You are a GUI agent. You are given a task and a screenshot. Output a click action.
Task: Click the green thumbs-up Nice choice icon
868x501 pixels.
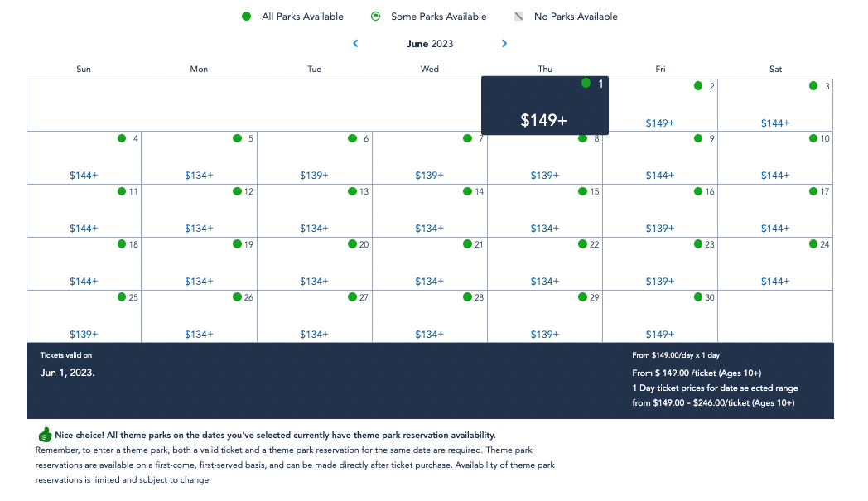pyautogui.click(x=45, y=435)
